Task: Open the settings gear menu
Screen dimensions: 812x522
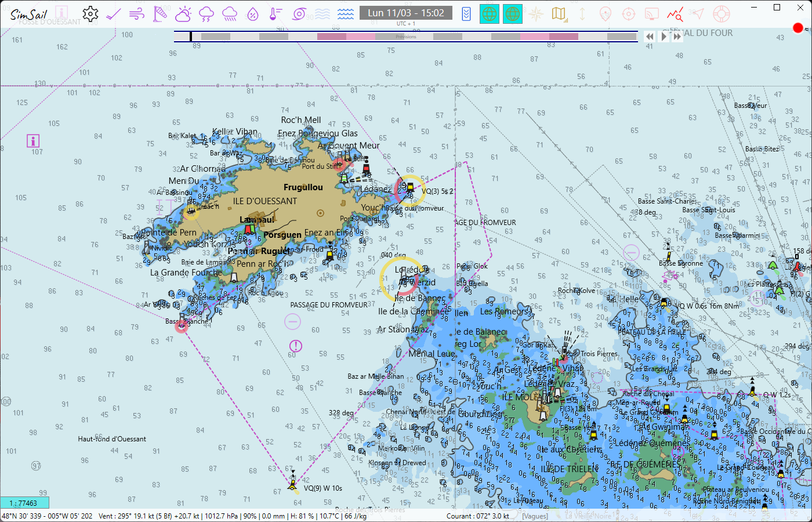Action: point(90,14)
